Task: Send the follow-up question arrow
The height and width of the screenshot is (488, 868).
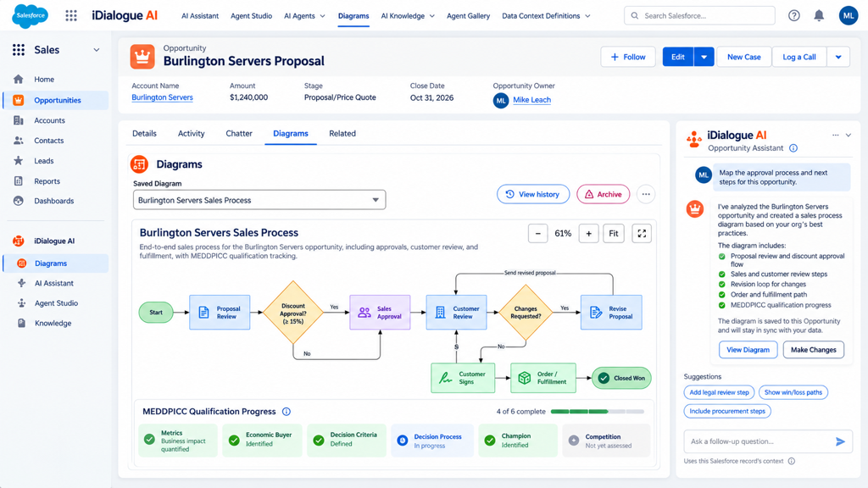Action: click(840, 441)
